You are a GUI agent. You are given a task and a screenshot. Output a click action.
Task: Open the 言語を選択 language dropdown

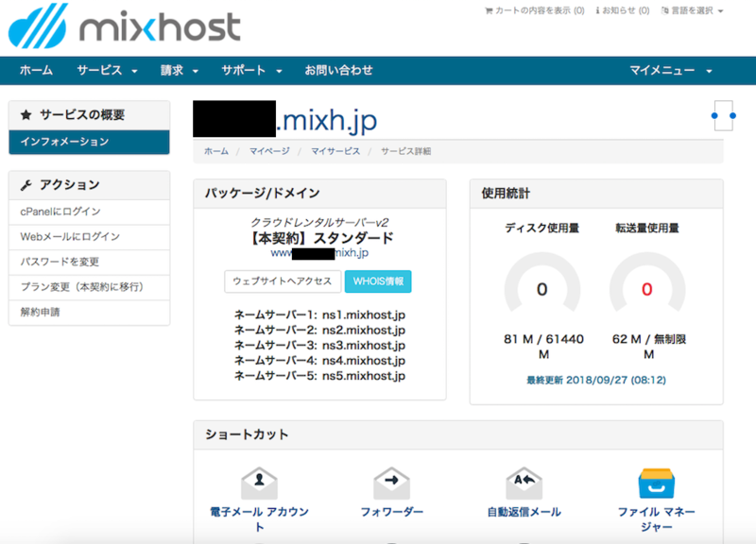pos(693,10)
